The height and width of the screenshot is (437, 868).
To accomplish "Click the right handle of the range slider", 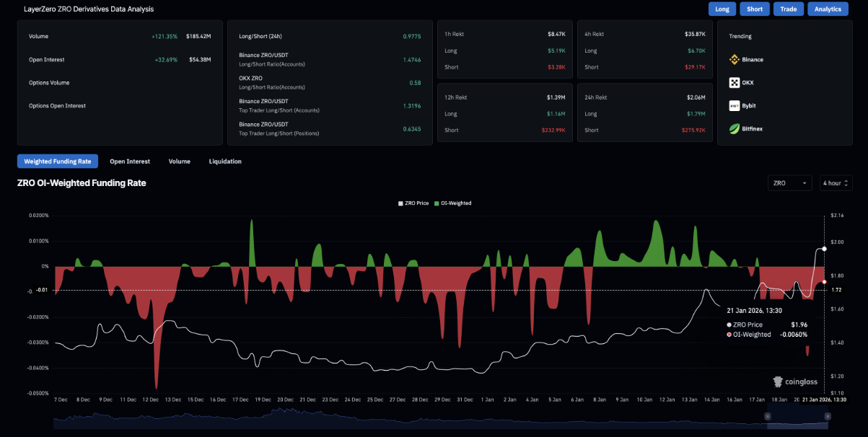I will pyautogui.click(x=828, y=416).
